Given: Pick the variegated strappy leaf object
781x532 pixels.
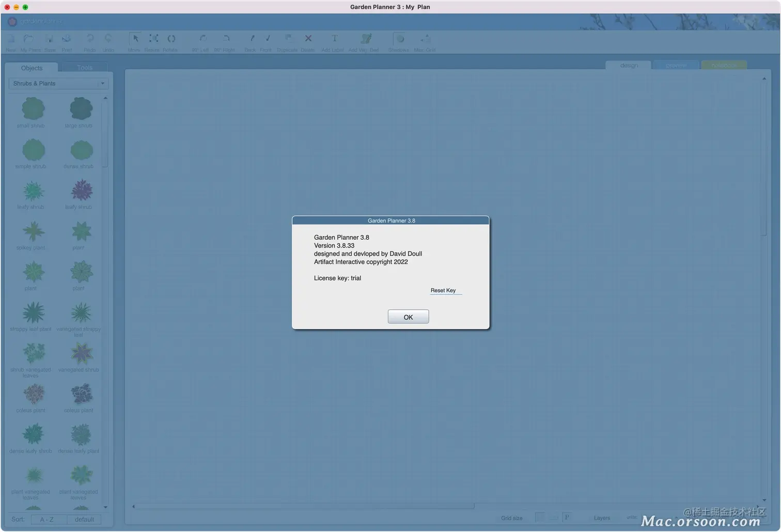Looking at the screenshot, I should coord(81,312).
